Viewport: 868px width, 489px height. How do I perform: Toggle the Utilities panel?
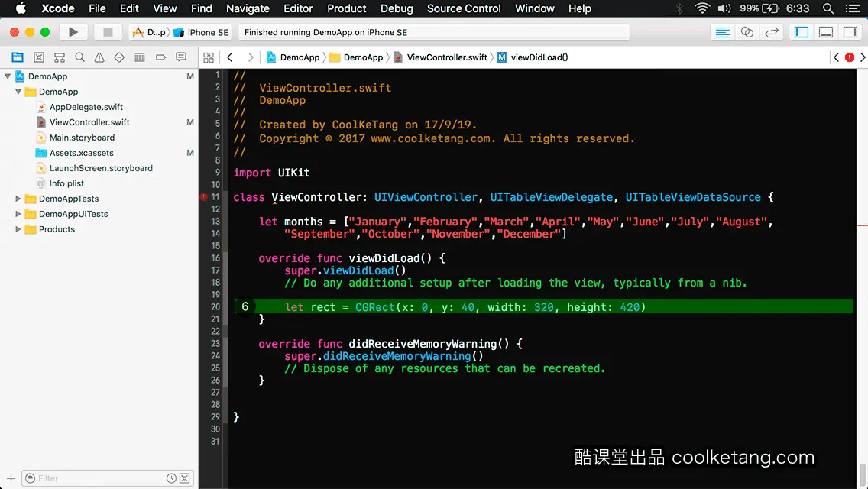(850, 32)
